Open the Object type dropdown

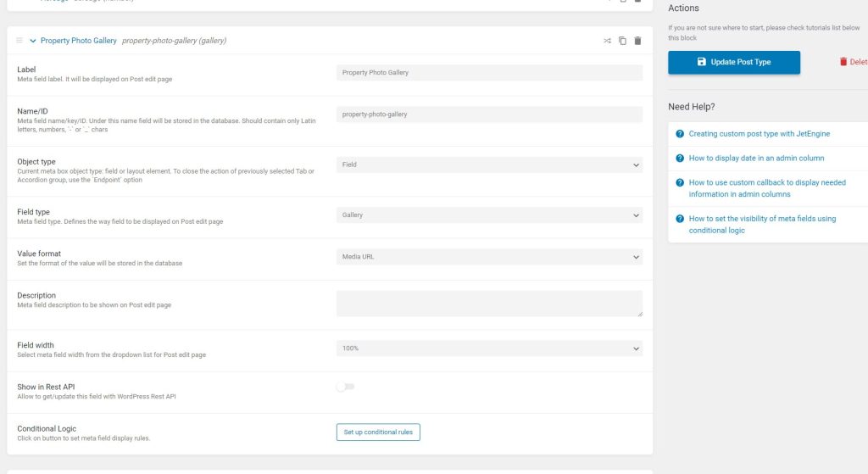coord(489,165)
